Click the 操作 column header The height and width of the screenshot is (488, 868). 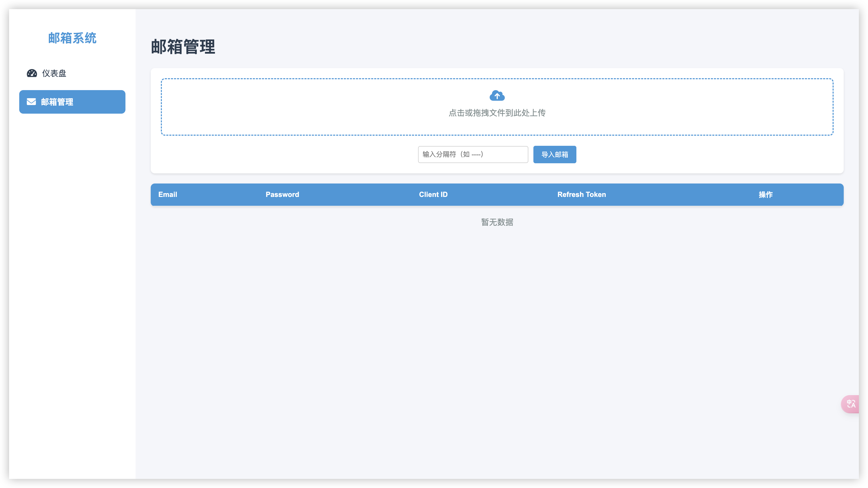tap(766, 194)
